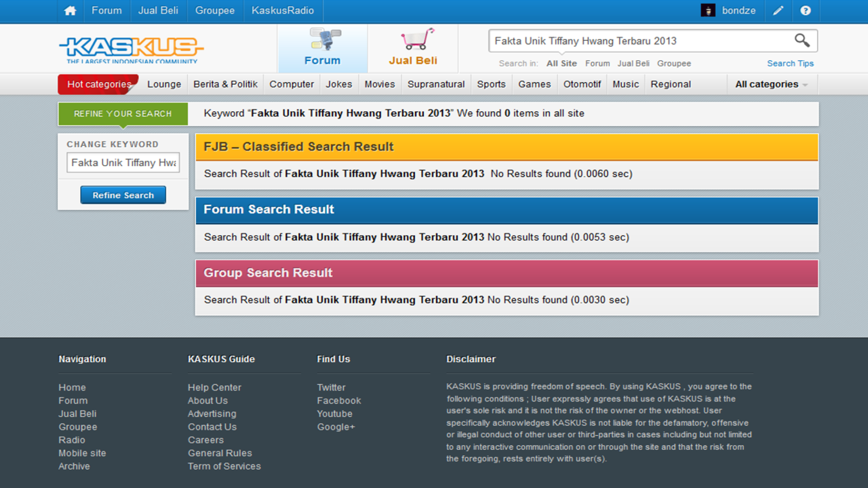Select Jual Beli search scope
This screenshot has width=868, height=488.
tap(633, 64)
